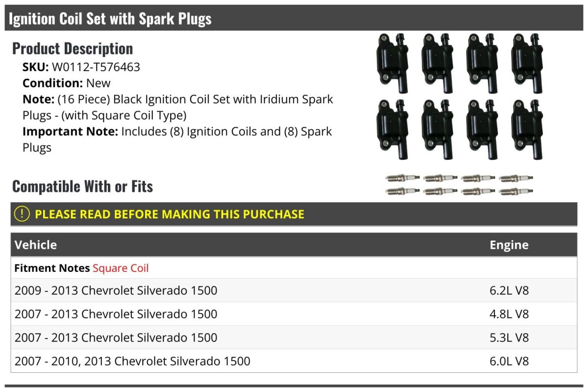588x392 pixels.
Task: Click the SKU number W0112-T576463
Action: [x=96, y=67]
